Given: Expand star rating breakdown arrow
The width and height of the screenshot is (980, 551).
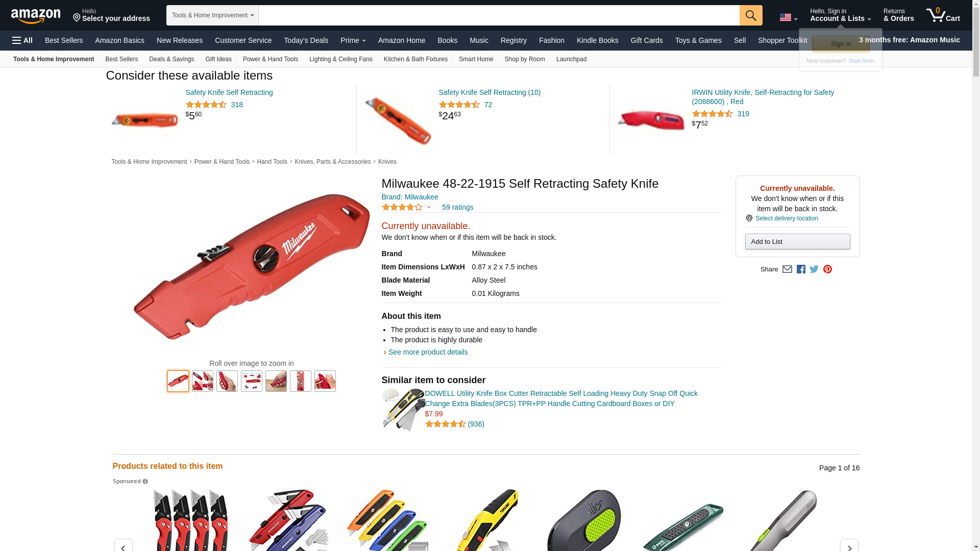Looking at the screenshot, I should click(429, 207).
